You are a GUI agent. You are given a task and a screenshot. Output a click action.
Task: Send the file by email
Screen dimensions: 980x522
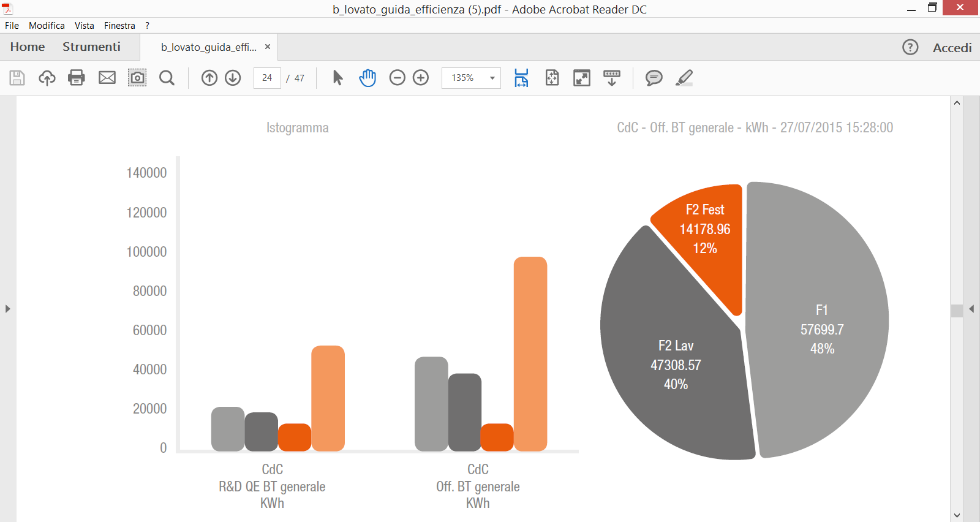click(x=107, y=78)
